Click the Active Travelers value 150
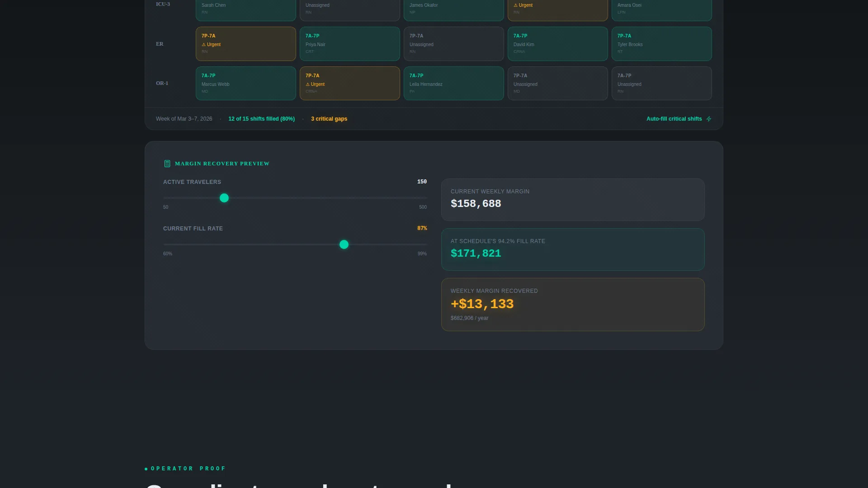Image resolution: width=868 pixels, height=488 pixels. pos(422,182)
